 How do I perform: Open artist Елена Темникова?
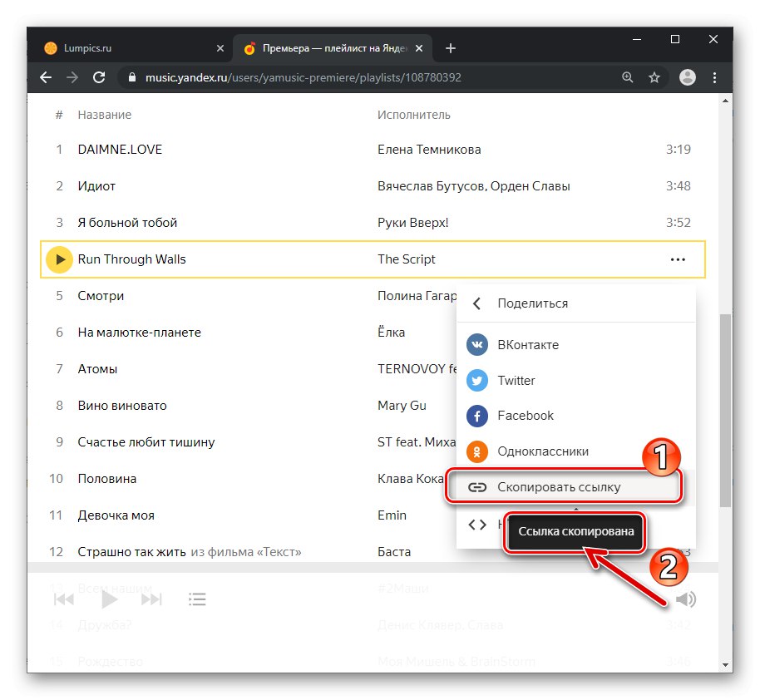click(x=429, y=150)
